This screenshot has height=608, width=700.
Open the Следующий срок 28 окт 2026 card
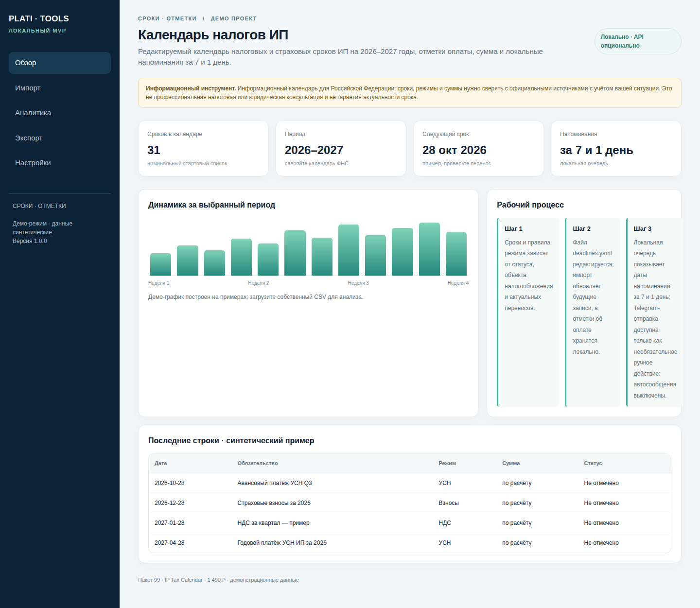[x=478, y=149]
